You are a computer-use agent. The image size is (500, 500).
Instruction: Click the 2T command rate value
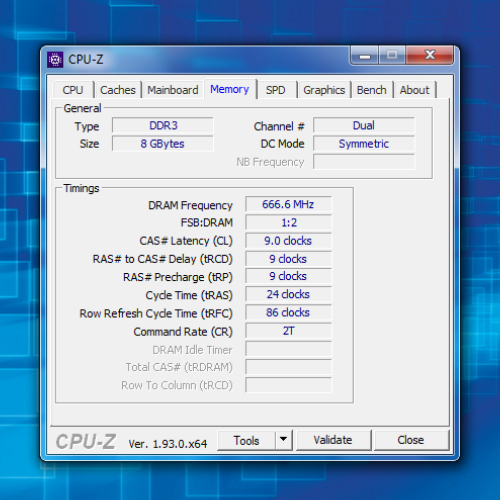click(x=288, y=331)
